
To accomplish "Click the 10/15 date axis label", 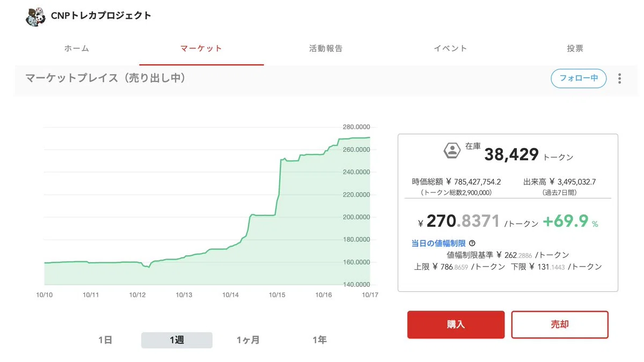I will coord(277,295).
